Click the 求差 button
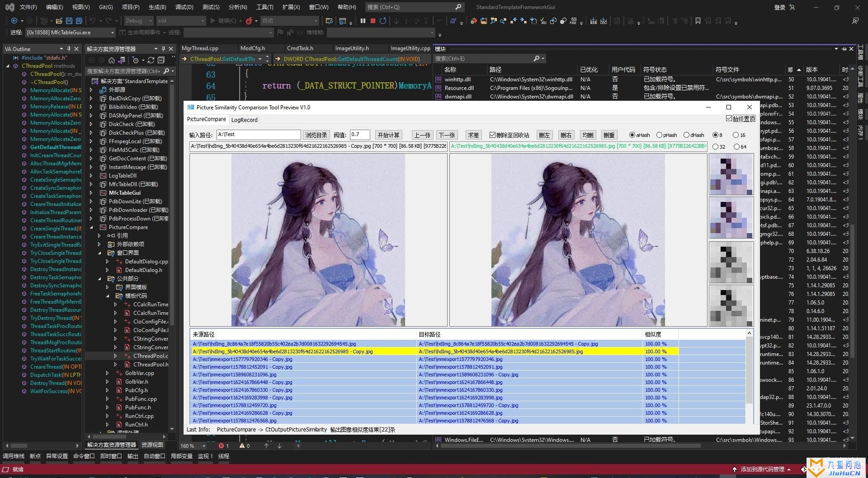Screen dimensions: 868x478 (473, 135)
